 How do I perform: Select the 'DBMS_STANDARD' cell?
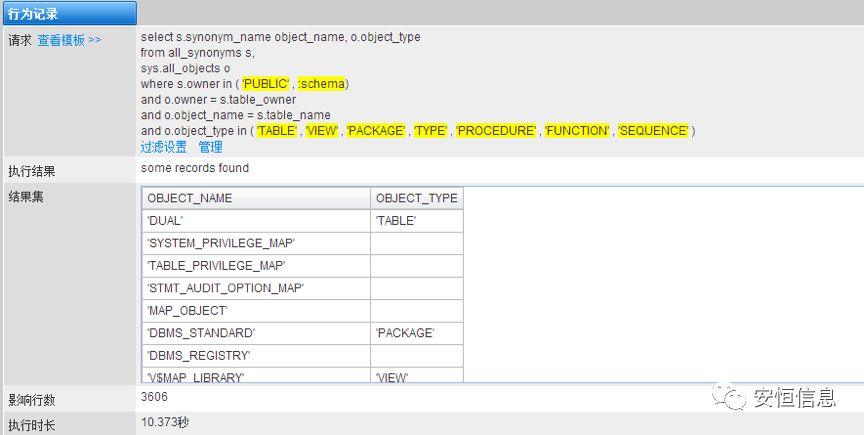tap(256, 334)
